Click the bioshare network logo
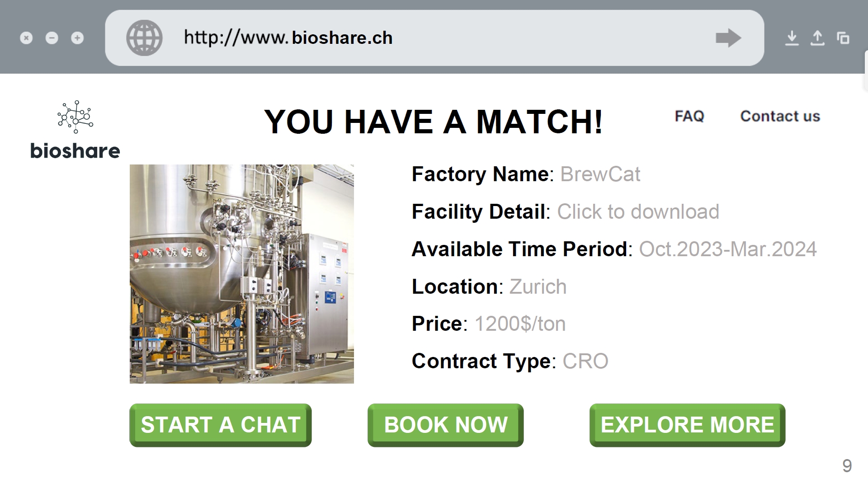Image resolution: width=868 pixels, height=488 pixels. pos(75,117)
